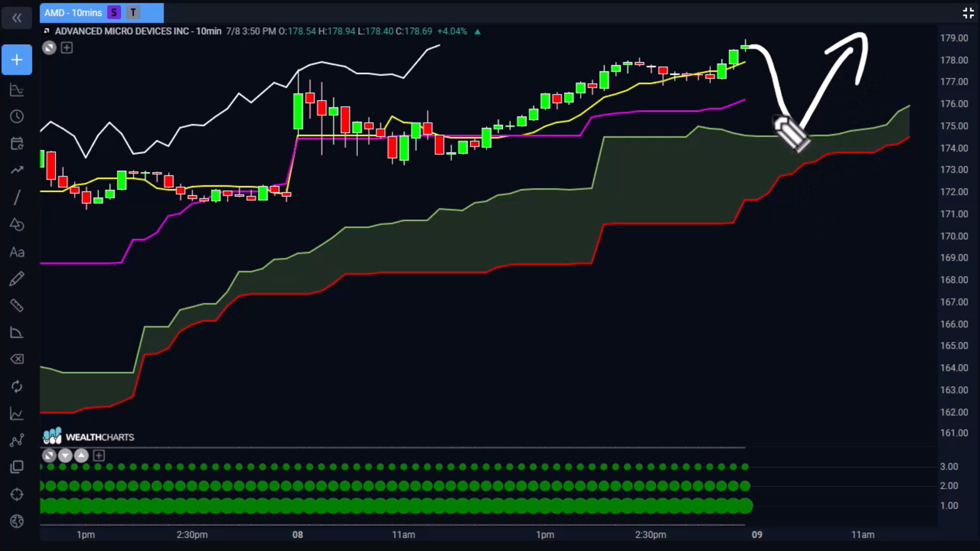Image resolution: width=980 pixels, height=551 pixels.
Task: Open the calendar refresh icon
Action: [17, 144]
